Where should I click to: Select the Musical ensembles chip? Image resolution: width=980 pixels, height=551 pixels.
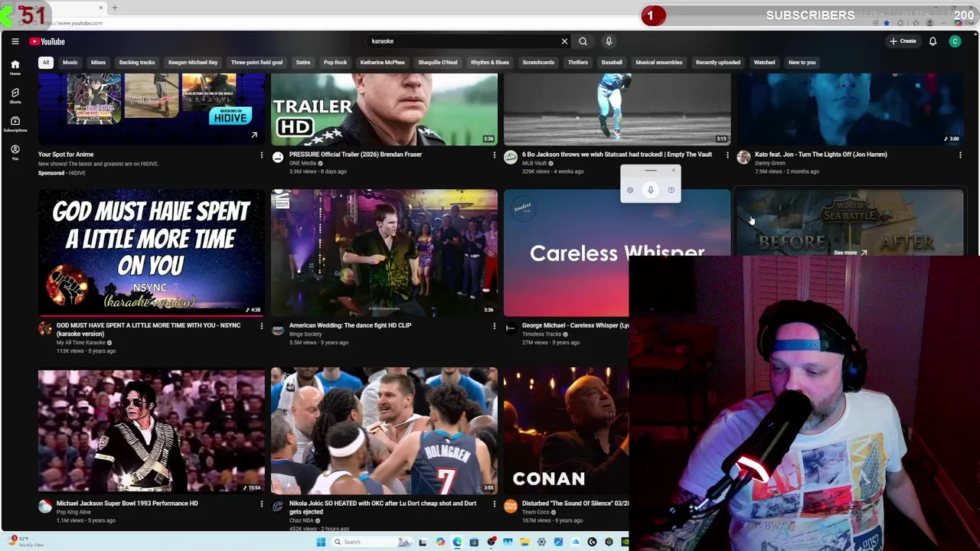(658, 62)
